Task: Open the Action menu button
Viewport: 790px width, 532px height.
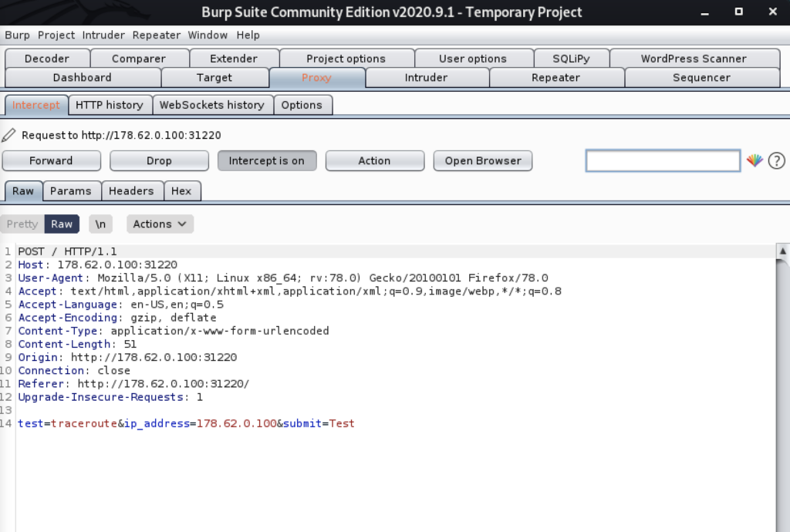Action: pos(374,160)
